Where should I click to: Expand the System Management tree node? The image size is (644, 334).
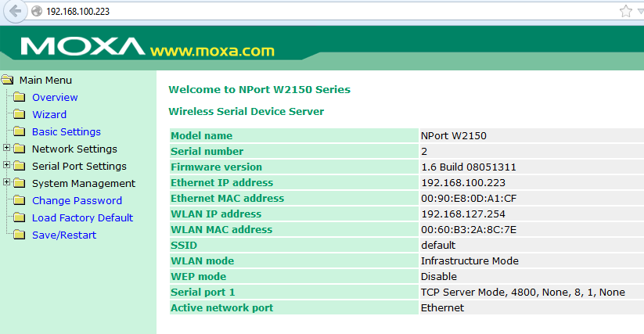coord(6,182)
